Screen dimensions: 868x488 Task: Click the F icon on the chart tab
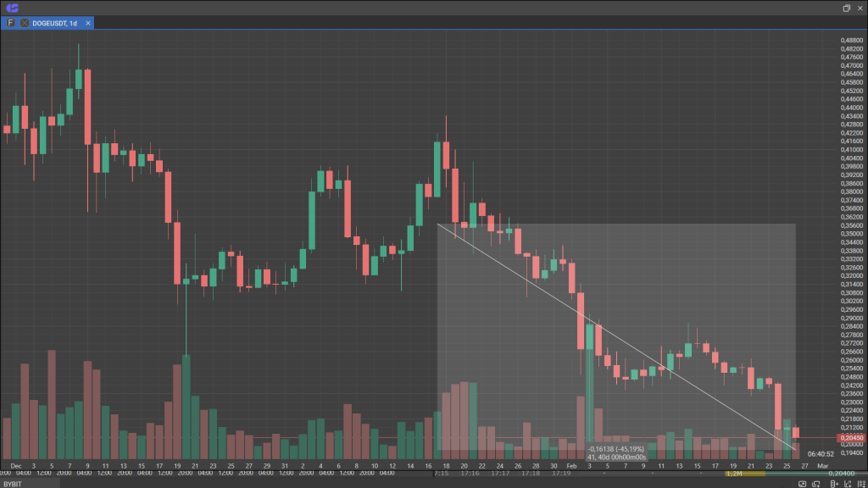coord(10,23)
